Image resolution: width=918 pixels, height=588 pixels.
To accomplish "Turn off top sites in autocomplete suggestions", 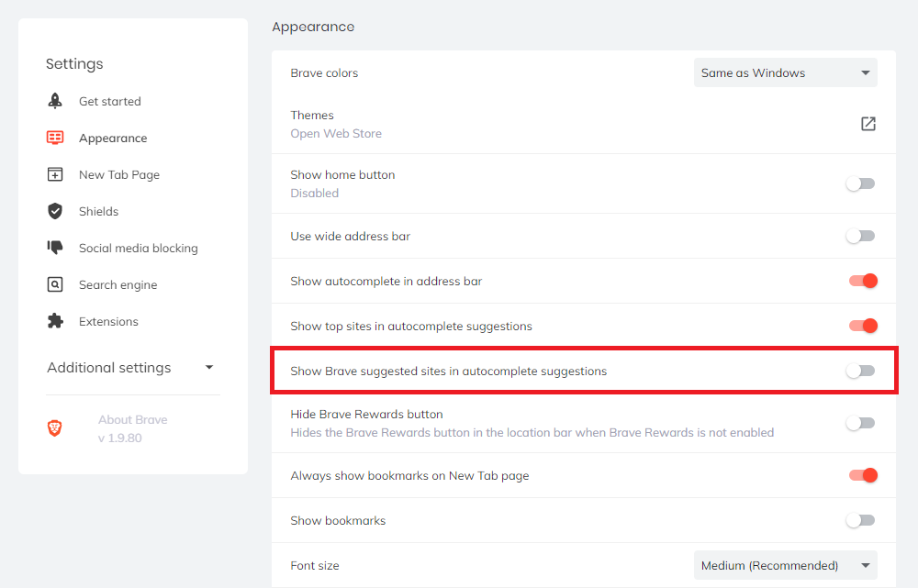I will [863, 326].
